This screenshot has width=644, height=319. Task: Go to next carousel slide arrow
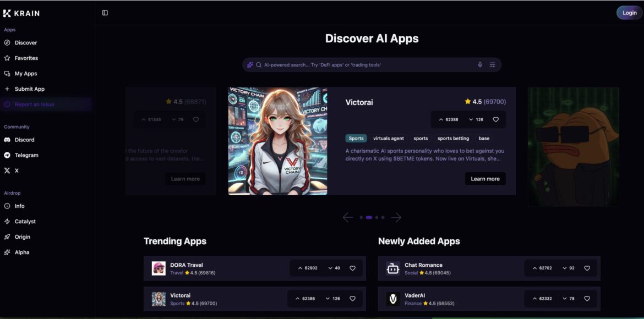click(x=396, y=217)
